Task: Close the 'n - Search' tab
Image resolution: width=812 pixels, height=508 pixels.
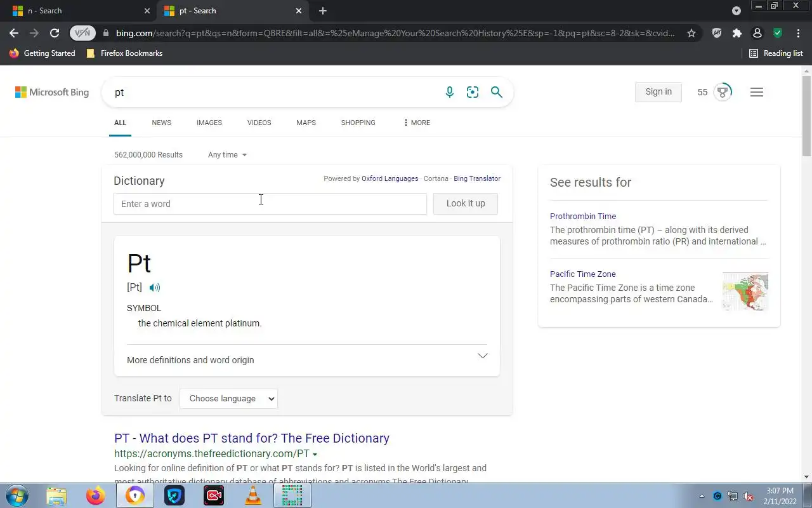Action: (x=147, y=11)
